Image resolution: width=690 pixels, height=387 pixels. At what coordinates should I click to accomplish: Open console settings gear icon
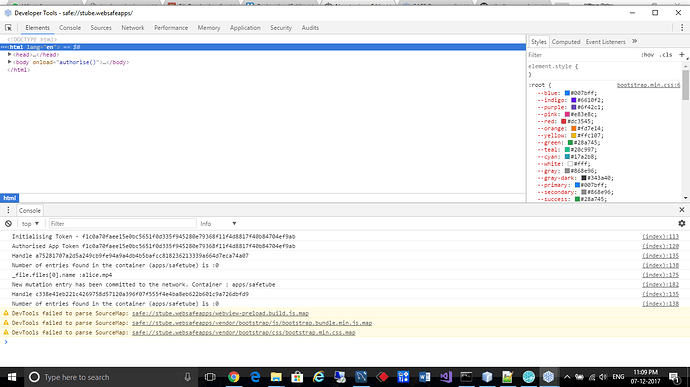pyautogui.click(x=682, y=224)
